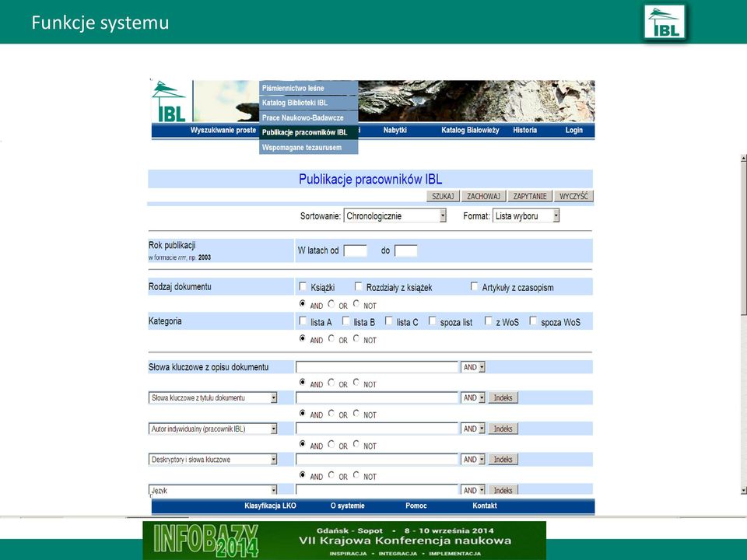Select Wspomagane tezaurusem menu entry
Image resolution: width=747 pixels, height=560 pixels.
[x=309, y=147]
